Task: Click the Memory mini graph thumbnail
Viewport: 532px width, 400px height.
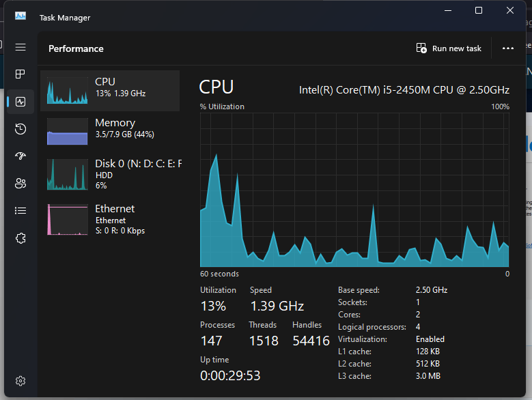Action: click(67, 132)
